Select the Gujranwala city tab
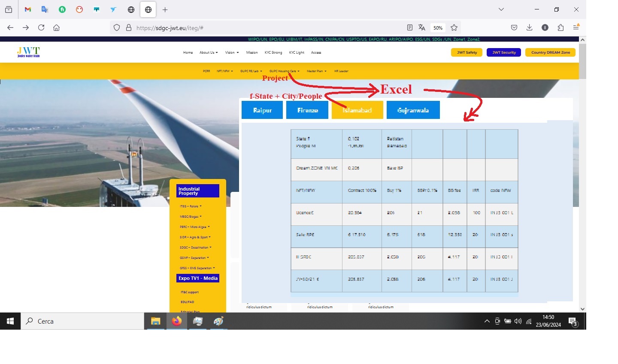This screenshot has height=364, width=618. point(413,110)
